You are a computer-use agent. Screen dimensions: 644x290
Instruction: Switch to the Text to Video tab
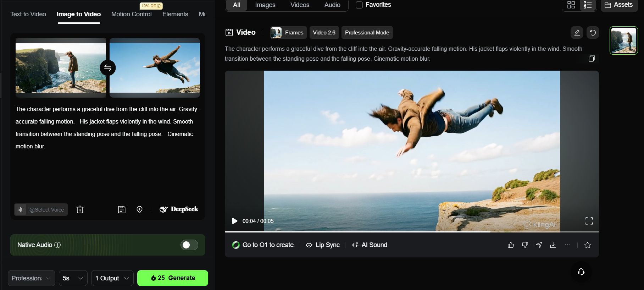pos(28,14)
